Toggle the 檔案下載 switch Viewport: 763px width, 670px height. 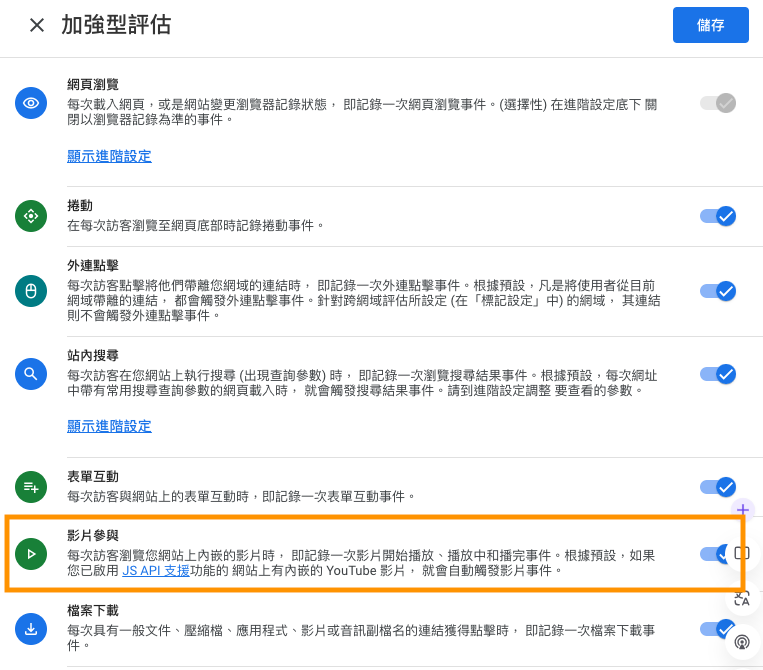point(717,629)
